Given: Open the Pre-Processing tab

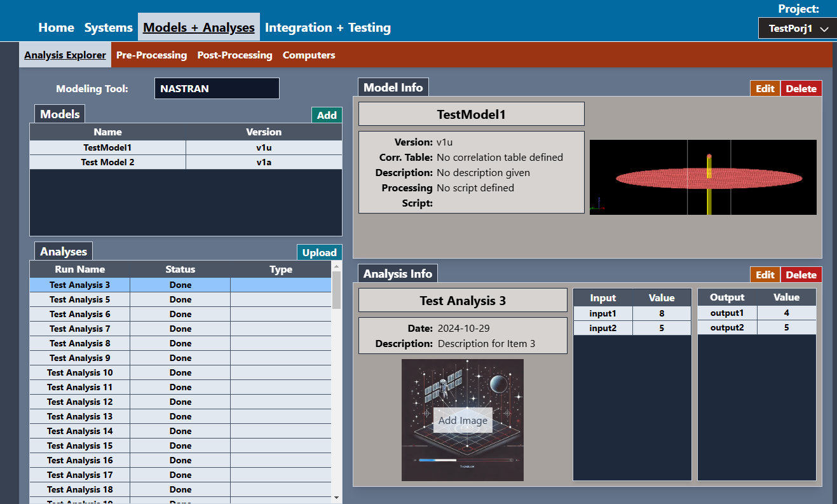Looking at the screenshot, I should coord(151,55).
